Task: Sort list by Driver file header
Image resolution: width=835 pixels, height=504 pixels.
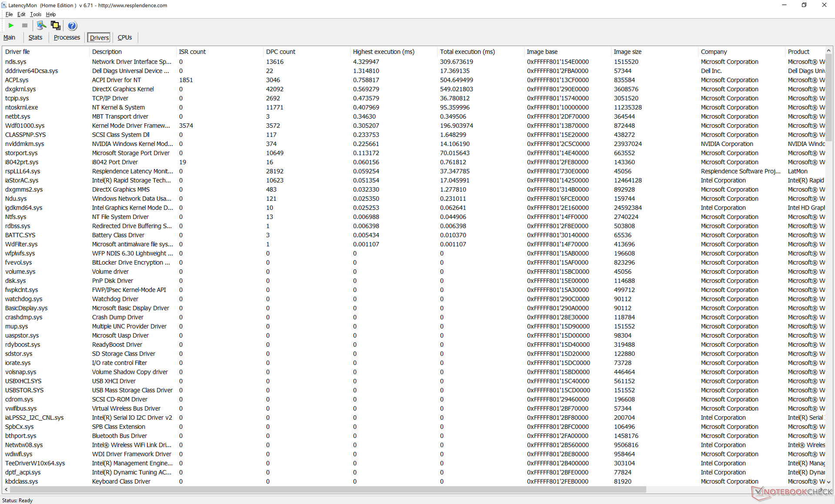Action: click(x=17, y=52)
